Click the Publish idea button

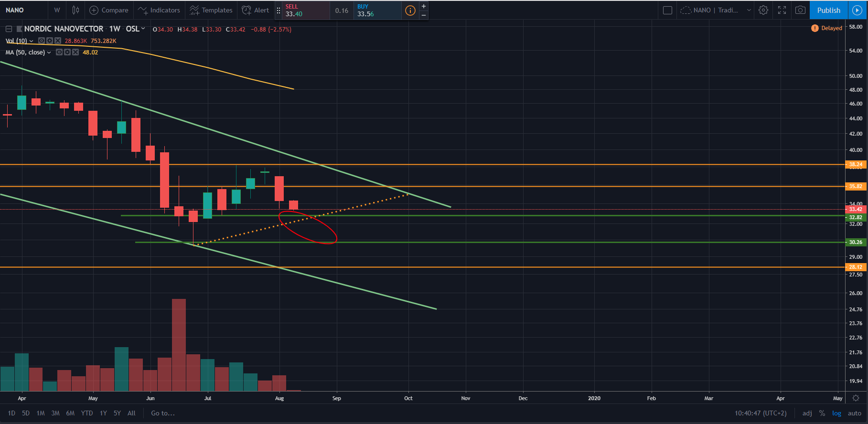(x=829, y=10)
